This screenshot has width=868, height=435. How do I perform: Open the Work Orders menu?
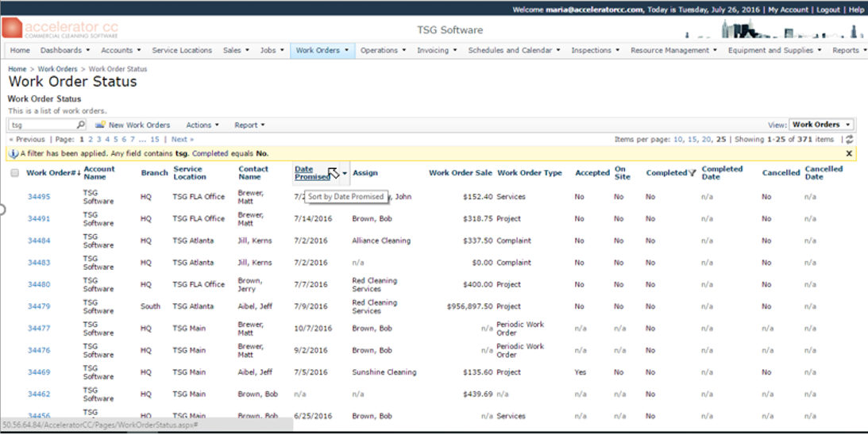coord(322,50)
